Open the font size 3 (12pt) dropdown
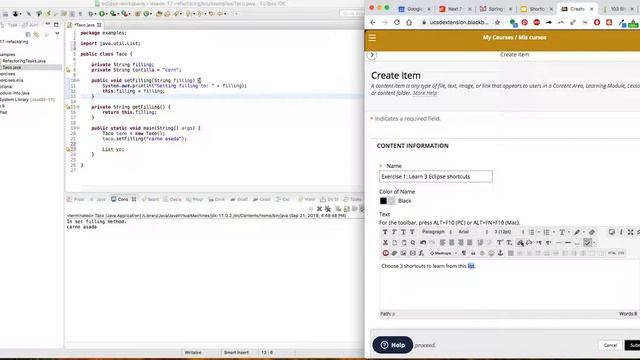The width and height of the screenshot is (640, 360). tap(509, 232)
